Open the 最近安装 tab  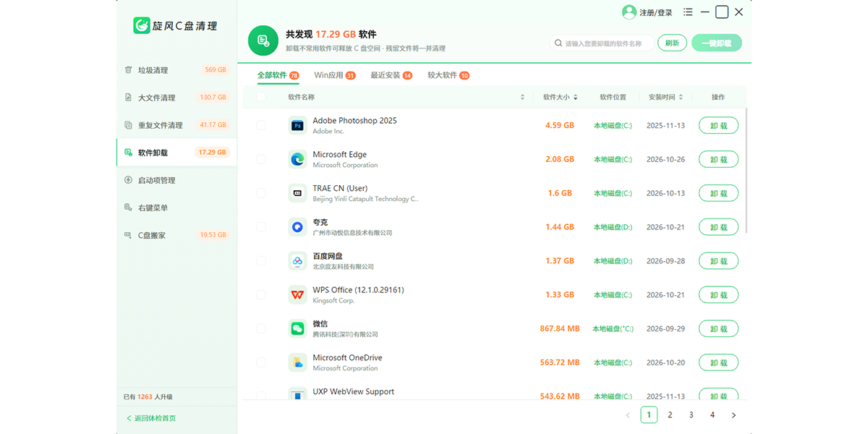pyautogui.click(x=391, y=75)
